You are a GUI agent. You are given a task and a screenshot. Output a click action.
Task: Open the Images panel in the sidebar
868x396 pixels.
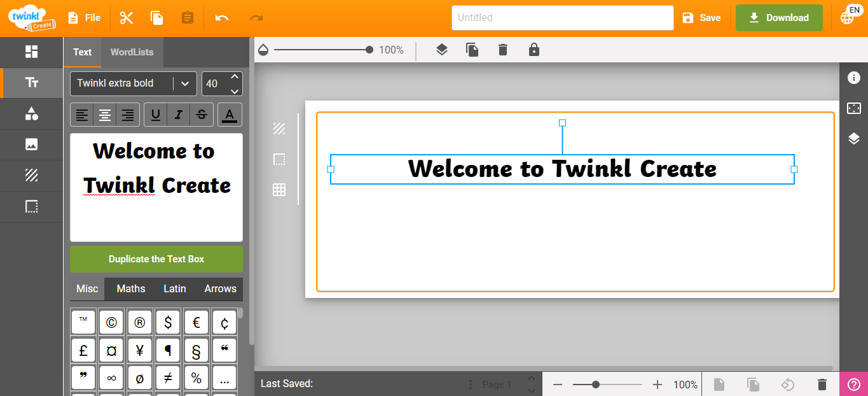31,145
